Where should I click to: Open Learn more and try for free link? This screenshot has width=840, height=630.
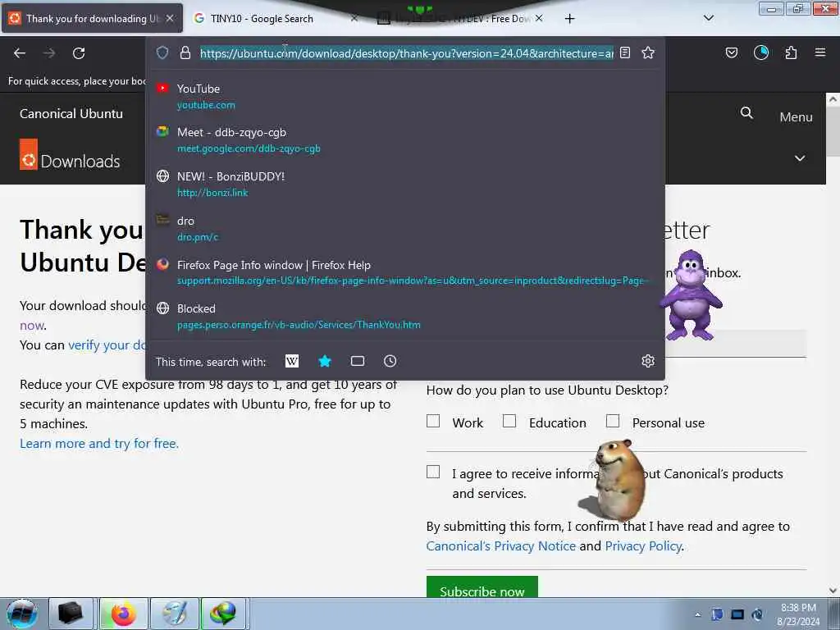tap(99, 444)
